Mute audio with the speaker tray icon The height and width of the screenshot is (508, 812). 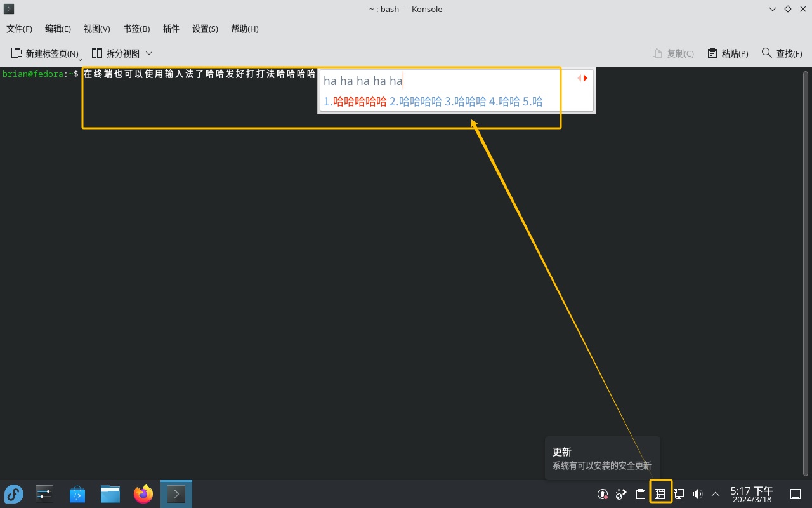[697, 493]
